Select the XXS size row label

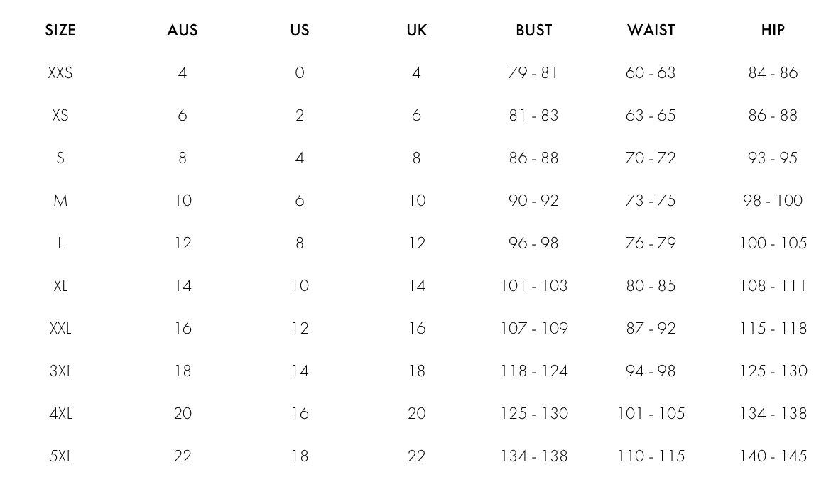(60, 72)
